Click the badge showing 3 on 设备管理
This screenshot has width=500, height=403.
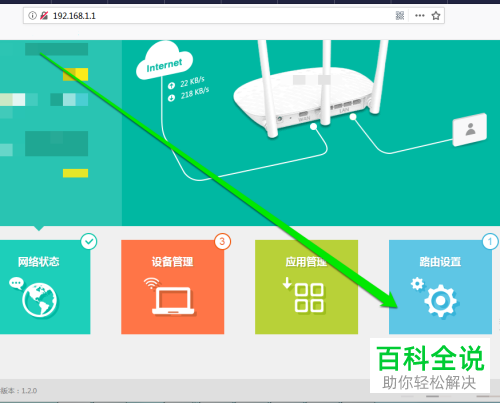click(x=222, y=241)
